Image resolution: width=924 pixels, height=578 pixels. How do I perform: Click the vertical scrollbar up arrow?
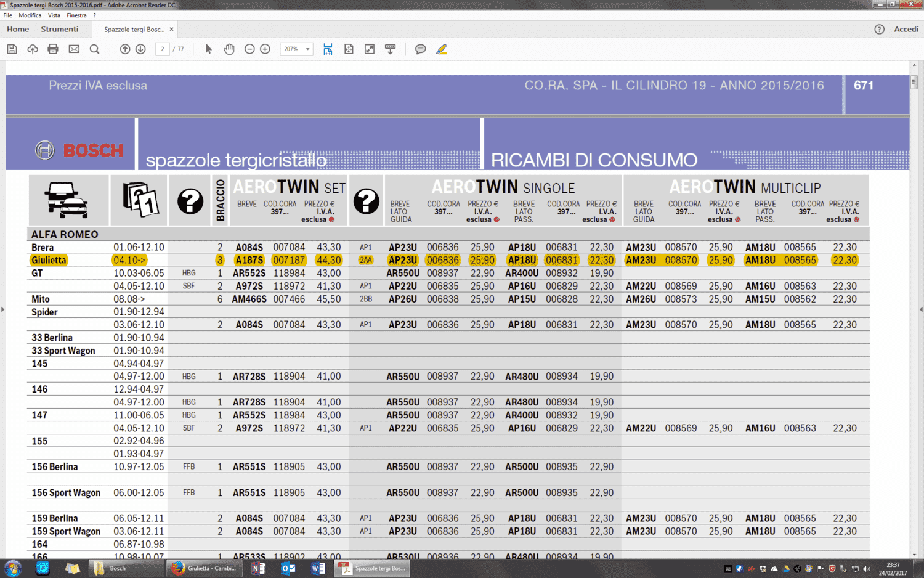914,65
